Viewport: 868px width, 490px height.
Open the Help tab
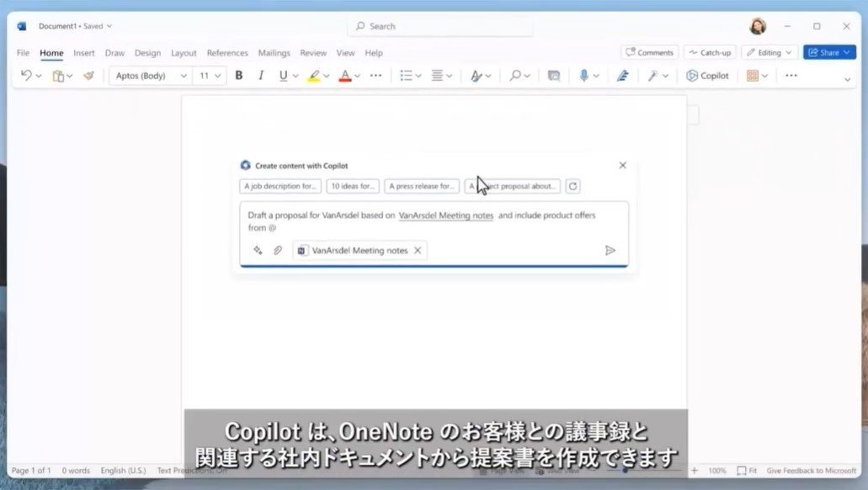point(374,52)
